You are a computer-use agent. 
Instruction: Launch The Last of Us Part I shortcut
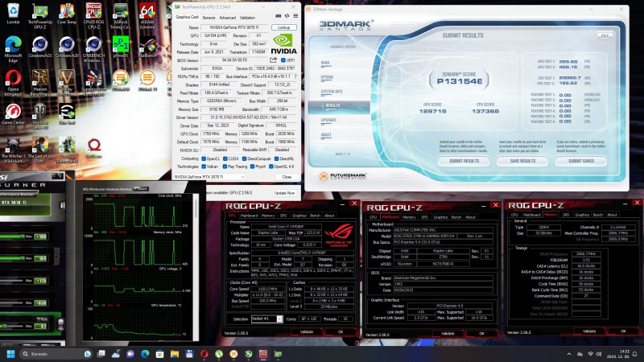(39, 150)
